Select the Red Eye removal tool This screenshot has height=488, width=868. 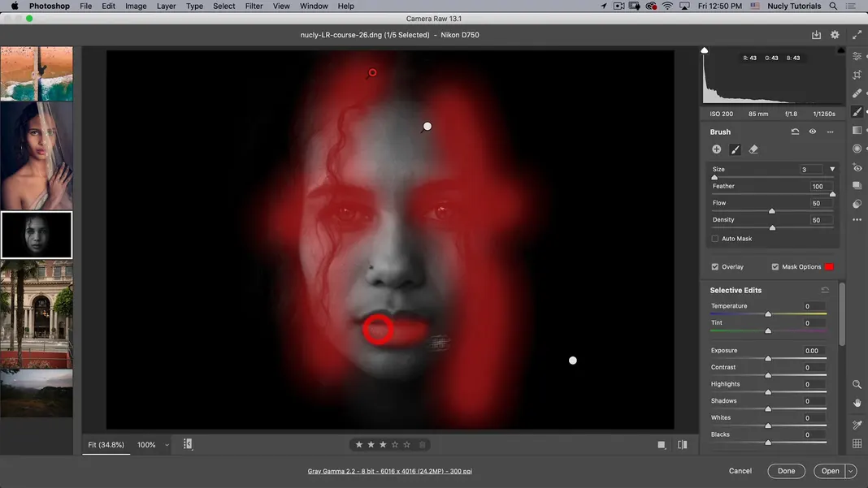[857, 167]
